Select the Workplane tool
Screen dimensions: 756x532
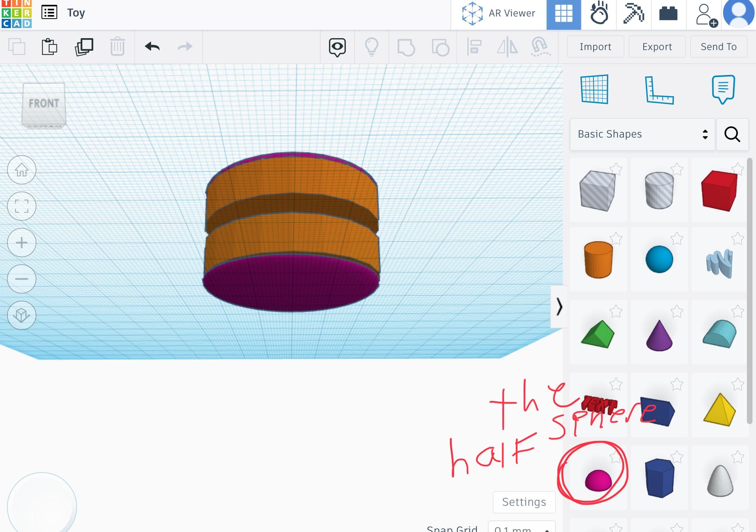[x=594, y=89]
